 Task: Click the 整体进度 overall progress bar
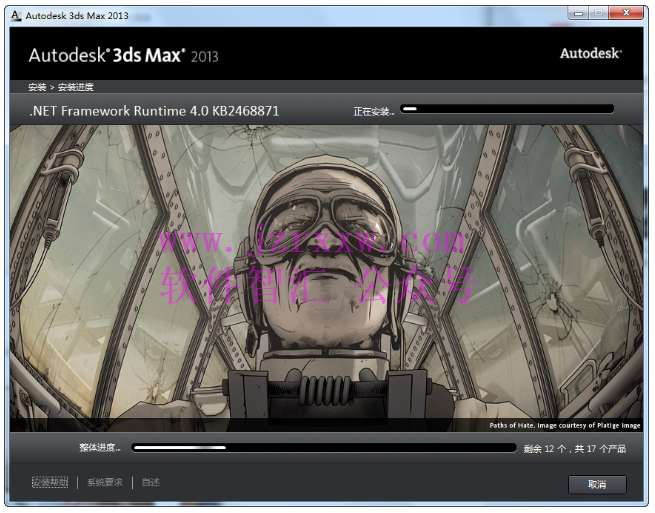[324, 448]
